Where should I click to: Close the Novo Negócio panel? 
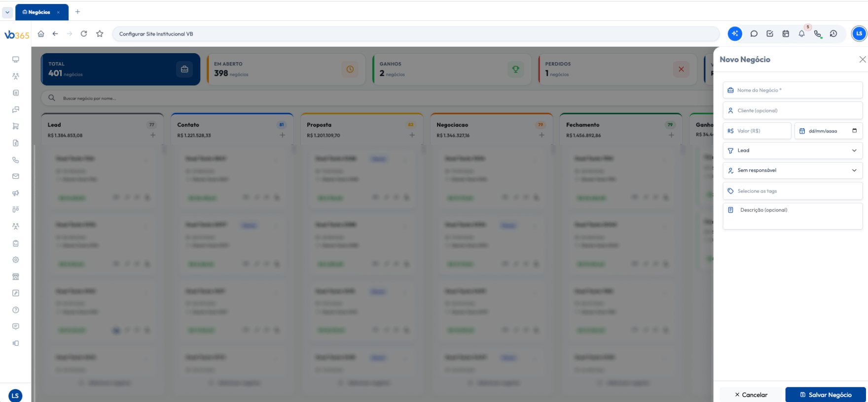[863, 60]
